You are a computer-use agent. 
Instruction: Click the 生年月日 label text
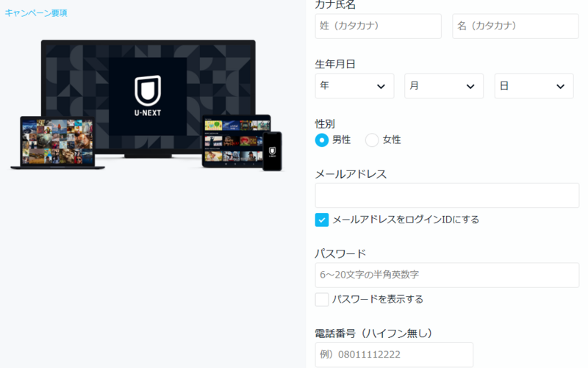pyautogui.click(x=335, y=64)
